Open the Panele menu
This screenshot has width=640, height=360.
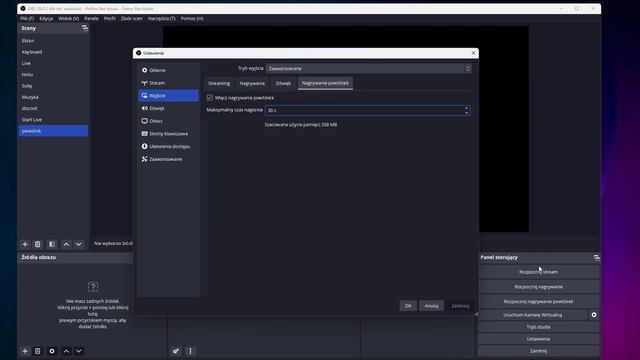point(91,18)
